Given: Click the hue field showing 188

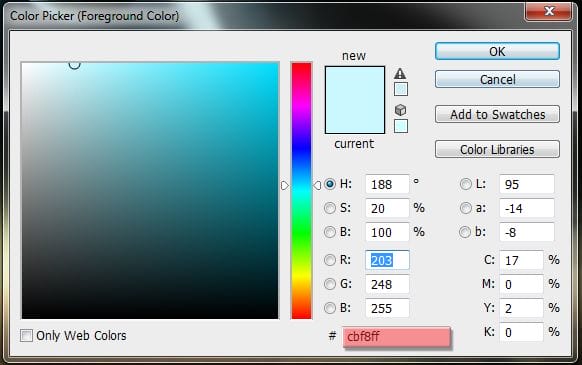Looking at the screenshot, I should [x=387, y=184].
